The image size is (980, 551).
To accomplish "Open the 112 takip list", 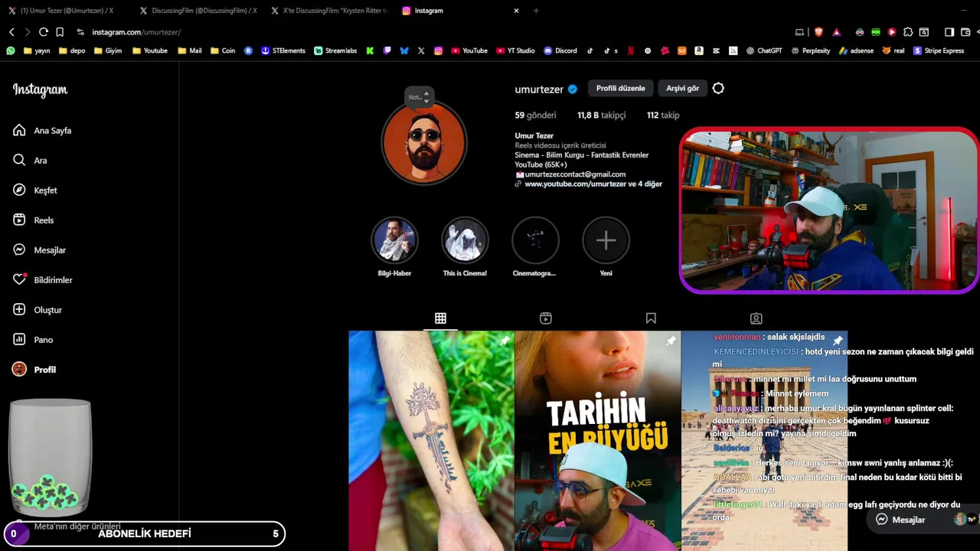I will click(663, 116).
